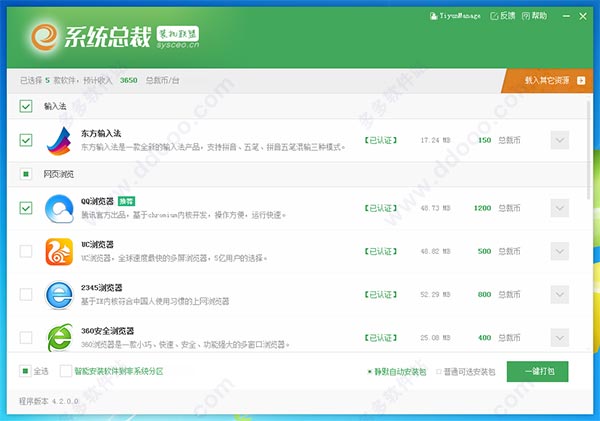The height and width of the screenshot is (421, 600).
Task: Toggle the 网页浏览 category checkbox
Action: [26, 174]
